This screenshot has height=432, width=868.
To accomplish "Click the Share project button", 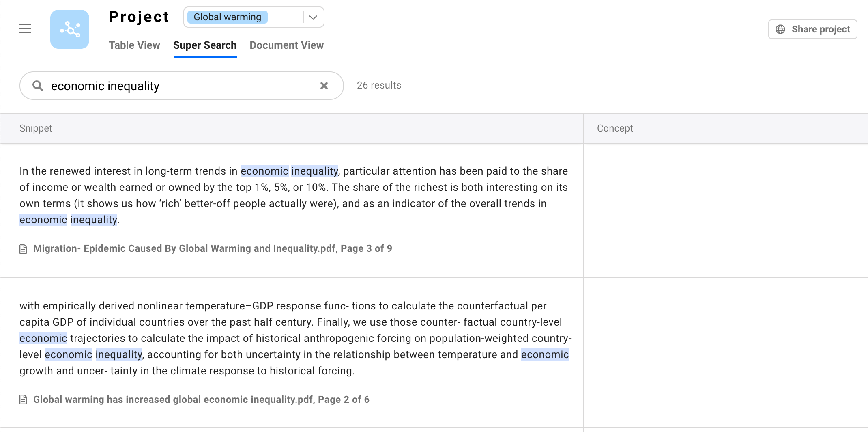I will [x=812, y=29].
